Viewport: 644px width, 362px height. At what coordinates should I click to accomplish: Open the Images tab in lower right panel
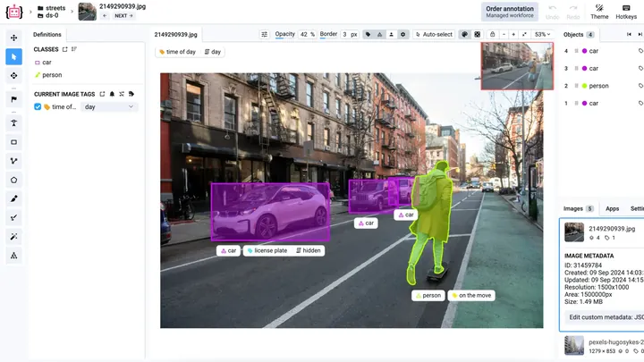pyautogui.click(x=579, y=208)
